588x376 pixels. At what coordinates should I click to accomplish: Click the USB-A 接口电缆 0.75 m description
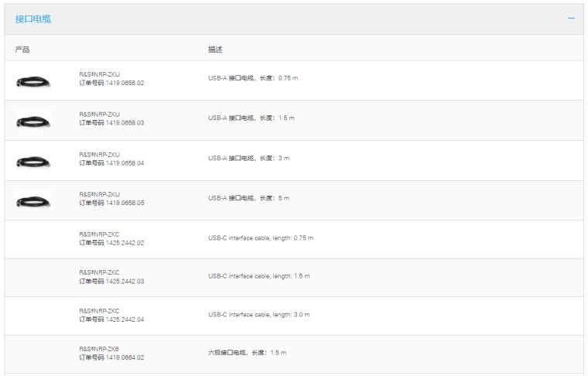click(252, 78)
